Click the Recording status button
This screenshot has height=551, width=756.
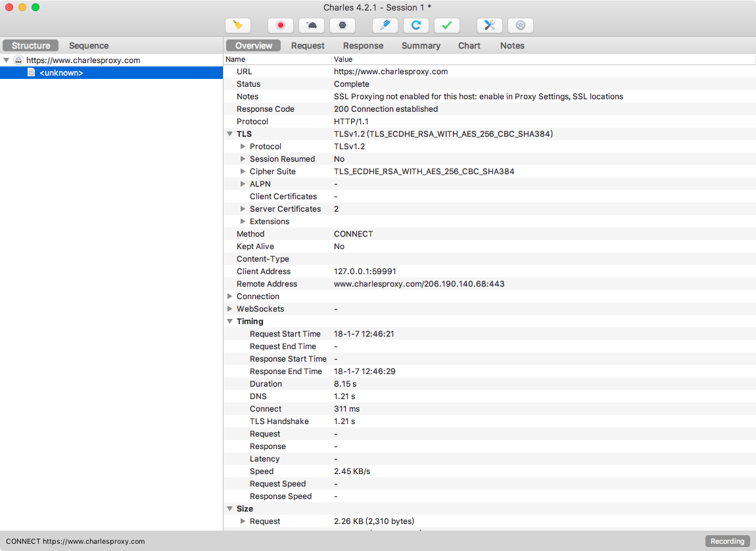tap(727, 541)
